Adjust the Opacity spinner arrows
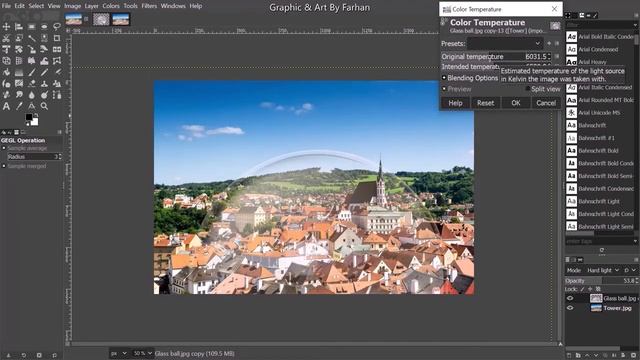This screenshot has height=360, width=640. (637, 281)
